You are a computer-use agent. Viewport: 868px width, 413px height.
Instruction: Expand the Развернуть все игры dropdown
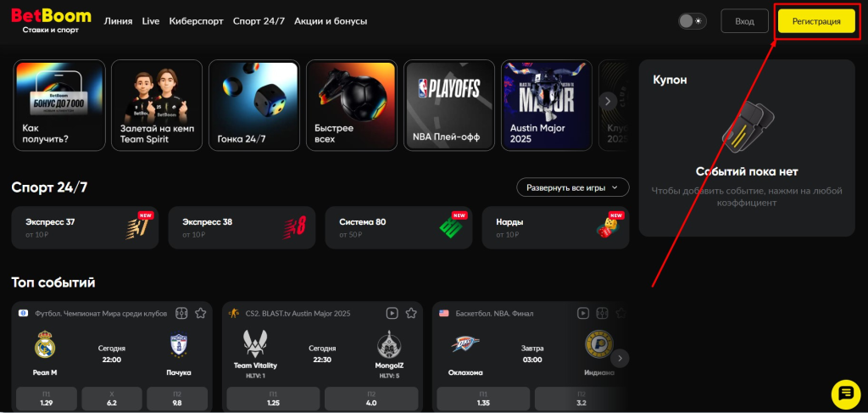(x=573, y=187)
